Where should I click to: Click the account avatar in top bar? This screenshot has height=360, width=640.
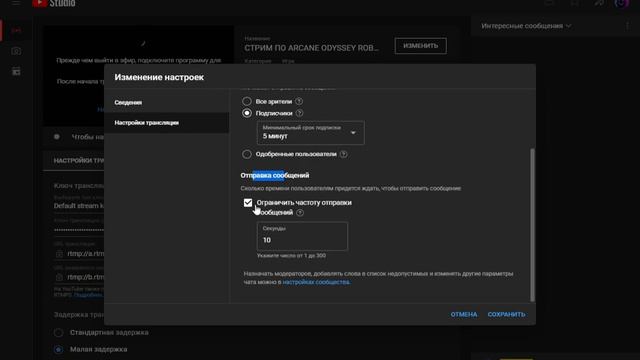621,3
